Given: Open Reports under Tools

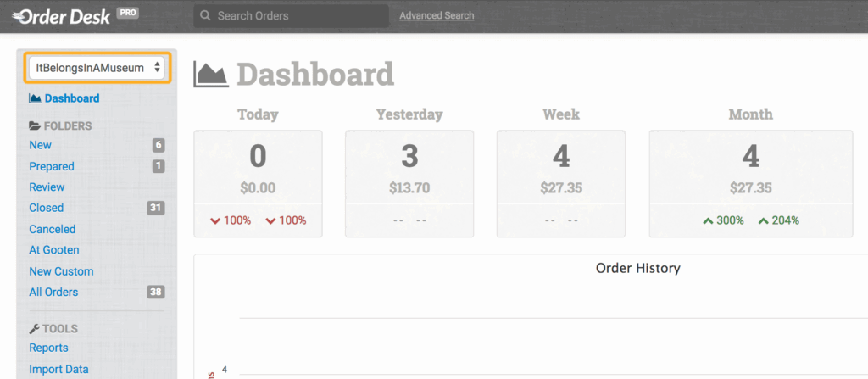Looking at the screenshot, I should (48, 348).
